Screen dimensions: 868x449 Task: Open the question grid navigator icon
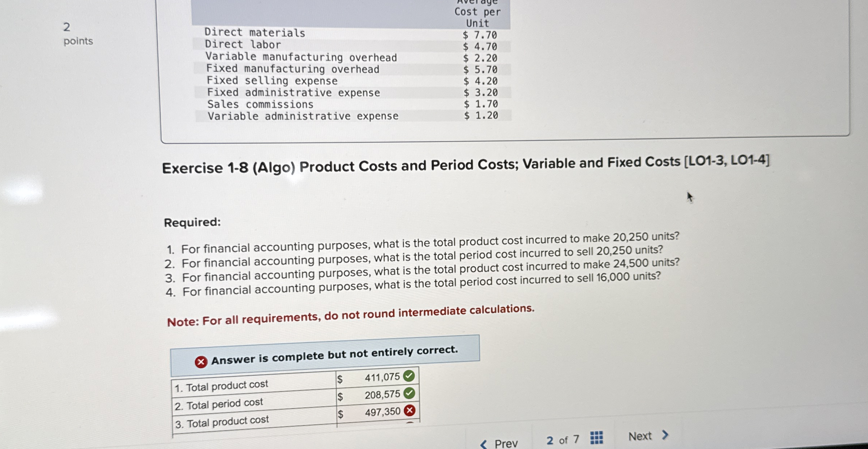[x=596, y=437]
